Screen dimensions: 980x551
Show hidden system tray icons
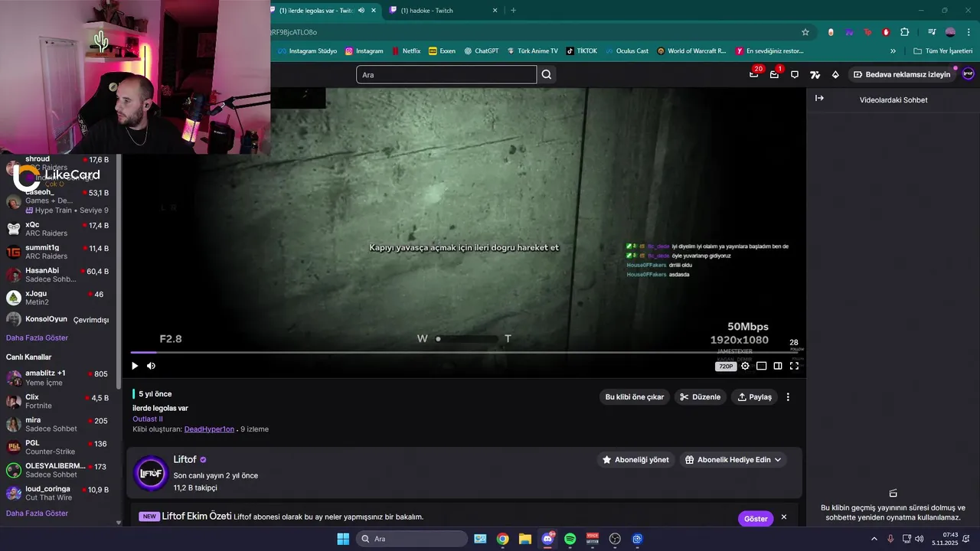point(874,539)
